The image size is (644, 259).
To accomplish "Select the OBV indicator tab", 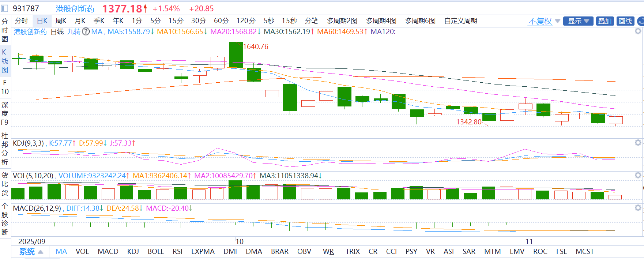I will pyautogui.click(x=304, y=252).
